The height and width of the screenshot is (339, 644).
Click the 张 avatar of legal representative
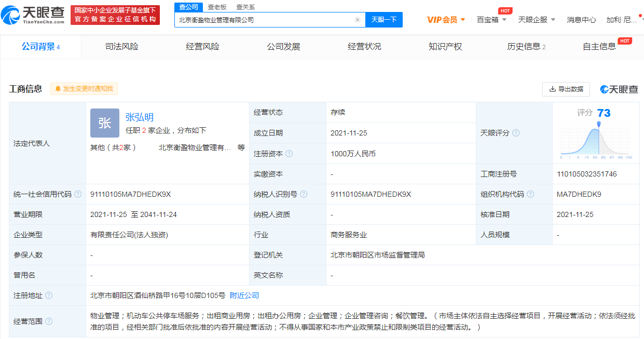[105, 123]
